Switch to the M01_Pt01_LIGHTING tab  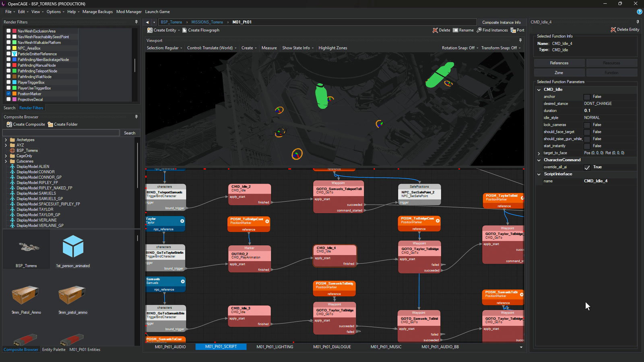(x=275, y=347)
